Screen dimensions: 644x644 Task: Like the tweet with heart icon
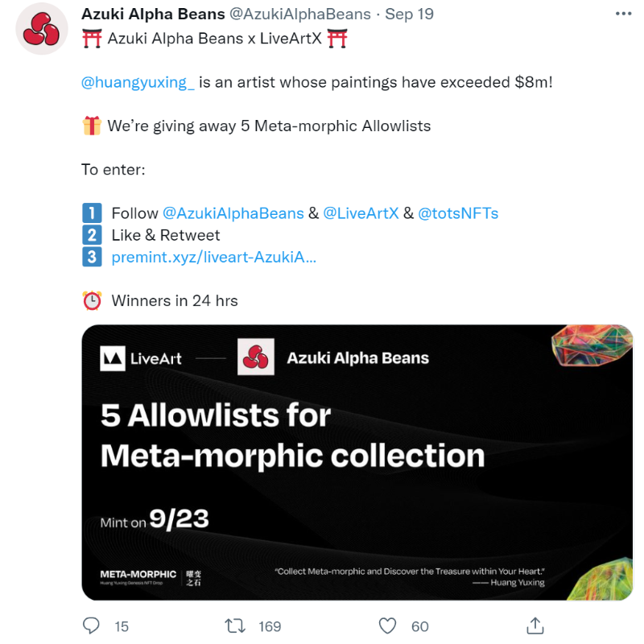pyautogui.click(x=388, y=625)
